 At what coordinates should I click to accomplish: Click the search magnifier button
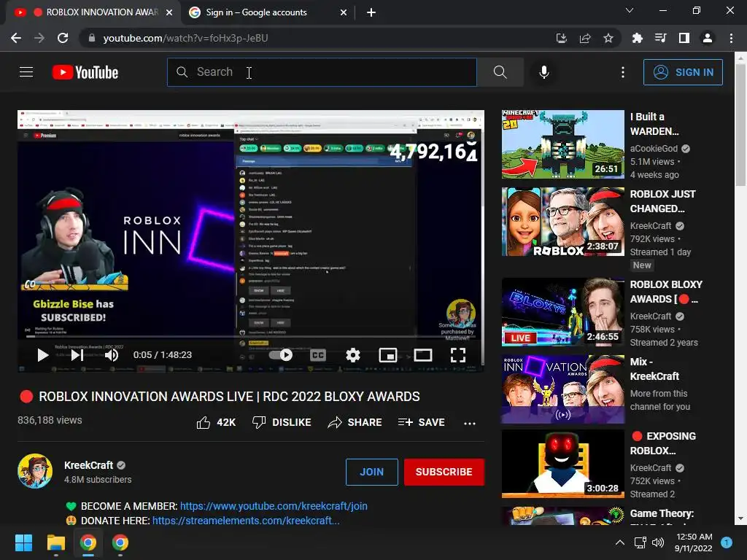click(x=500, y=72)
